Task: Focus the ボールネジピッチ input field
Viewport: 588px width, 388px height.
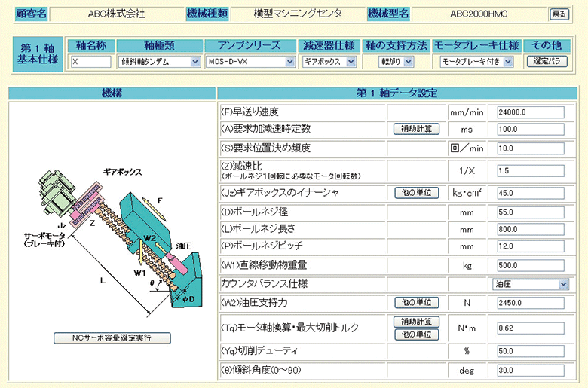Action: click(x=531, y=247)
